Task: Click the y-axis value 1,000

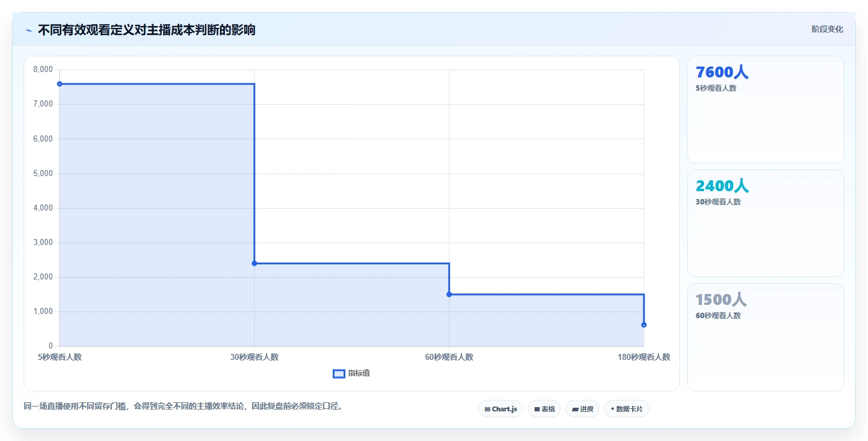Action: [x=44, y=312]
